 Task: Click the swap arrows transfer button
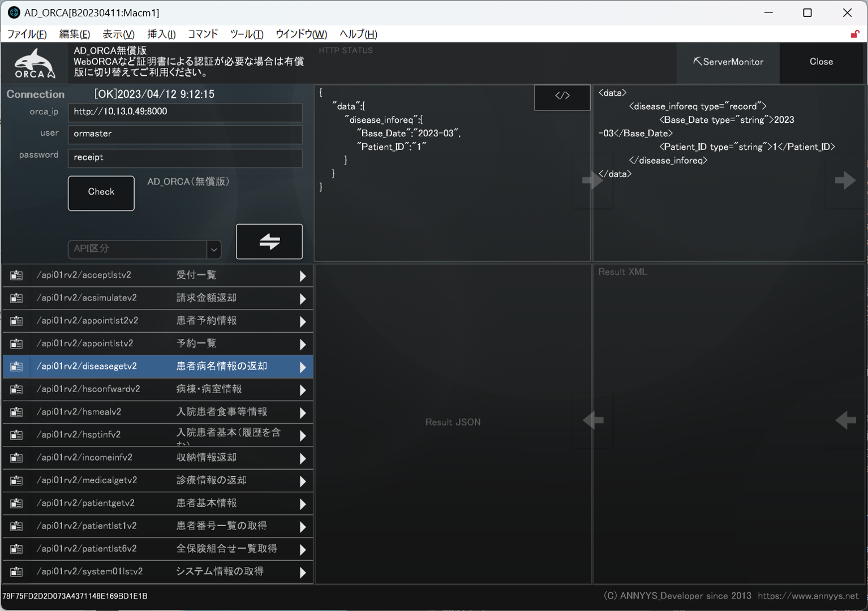(x=269, y=242)
